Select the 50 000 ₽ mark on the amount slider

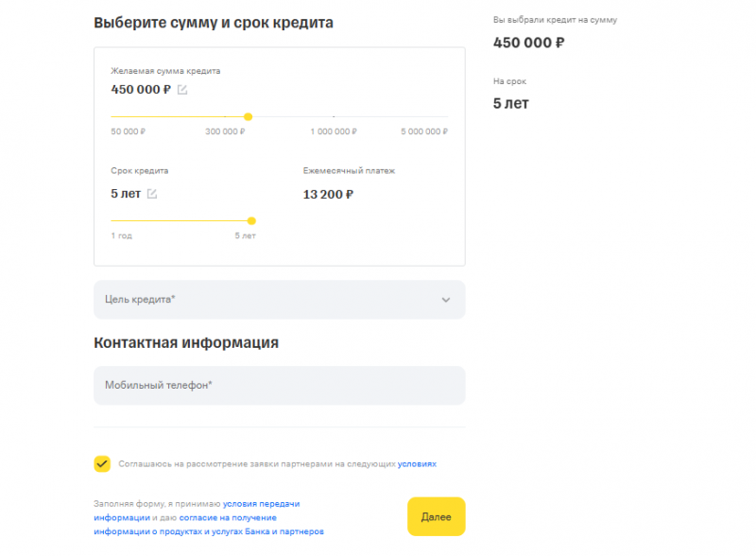127,131
